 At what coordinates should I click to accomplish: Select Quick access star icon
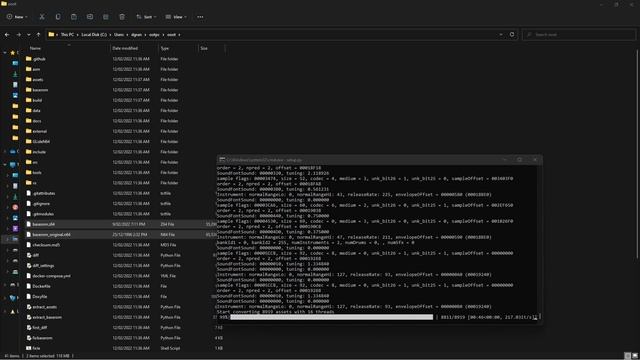(13, 53)
